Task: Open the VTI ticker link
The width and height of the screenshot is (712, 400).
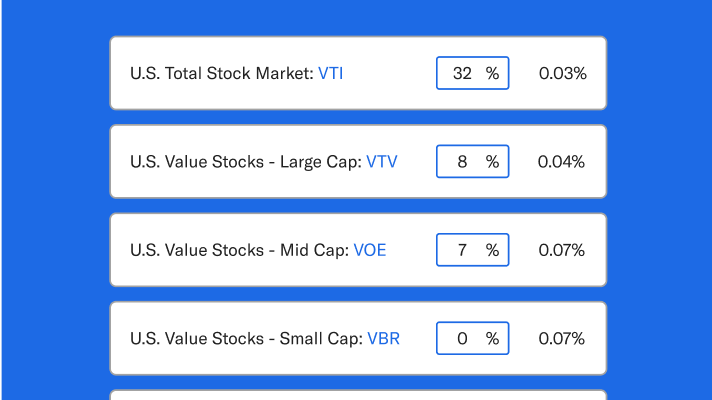Action: (331, 73)
